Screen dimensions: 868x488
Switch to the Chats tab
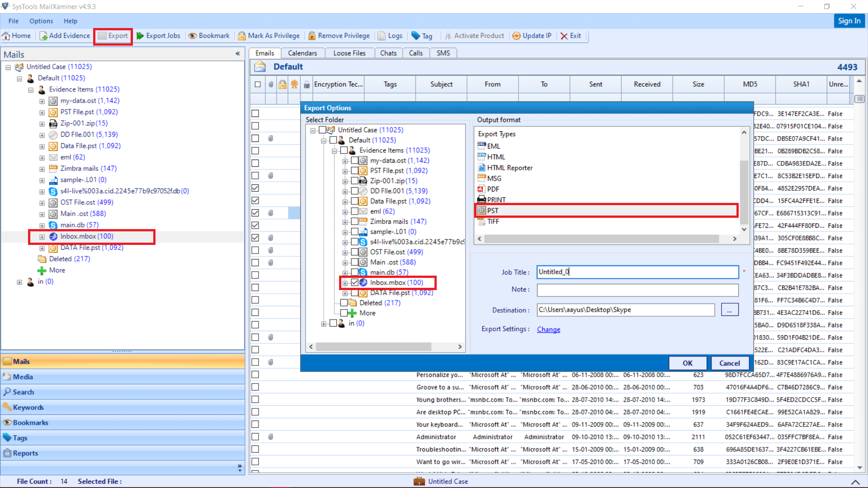tap(388, 53)
